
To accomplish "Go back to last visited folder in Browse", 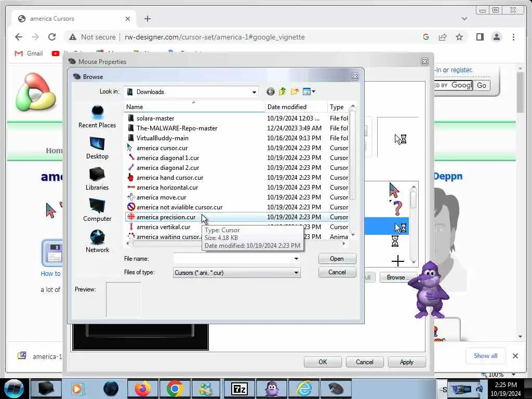I will click(270, 91).
